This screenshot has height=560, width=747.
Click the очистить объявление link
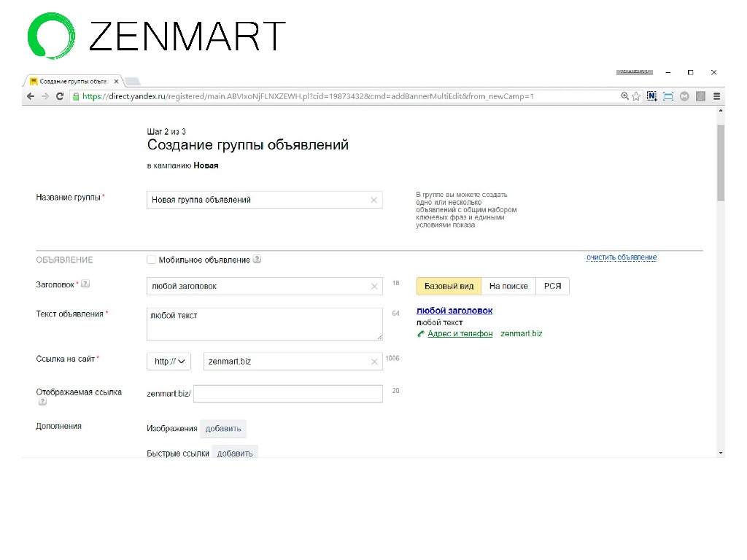pyautogui.click(x=622, y=257)
